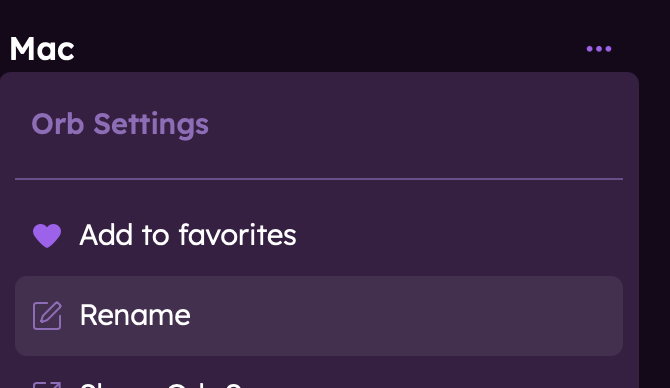Open the three-dot more options menu

pyautogui.click(x=599, y=49)
